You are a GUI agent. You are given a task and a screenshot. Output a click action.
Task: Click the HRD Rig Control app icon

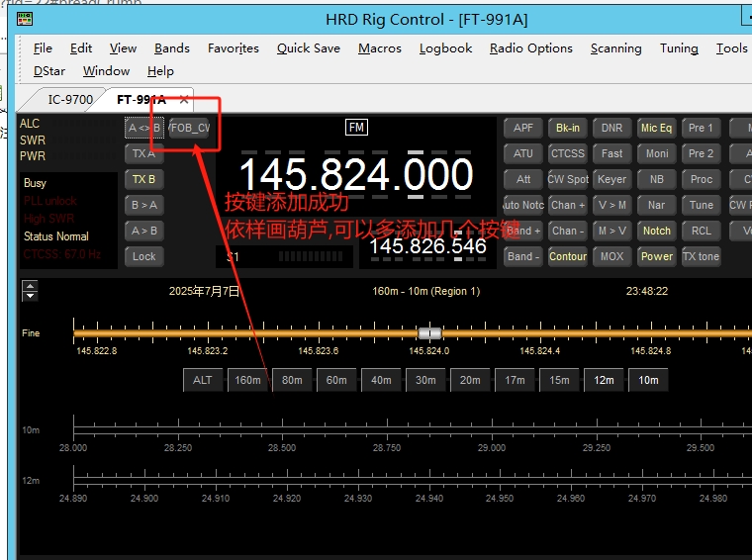tap(25, 19)
